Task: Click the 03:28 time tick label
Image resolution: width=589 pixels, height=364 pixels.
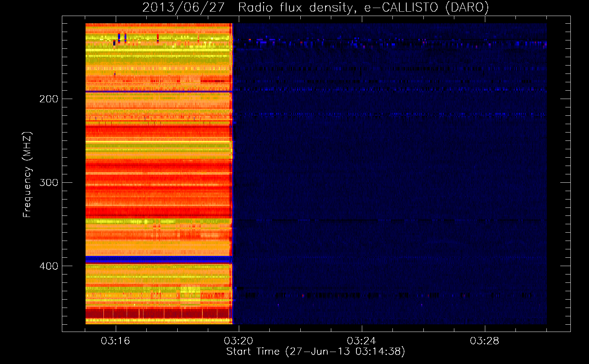Action: [485, 341]
